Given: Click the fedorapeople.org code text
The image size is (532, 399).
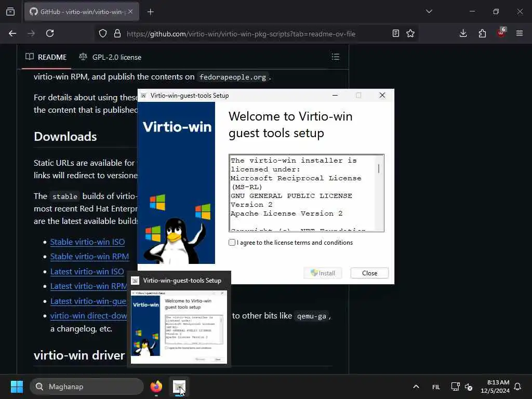Looking at the screenshot, I should (233, 77).
